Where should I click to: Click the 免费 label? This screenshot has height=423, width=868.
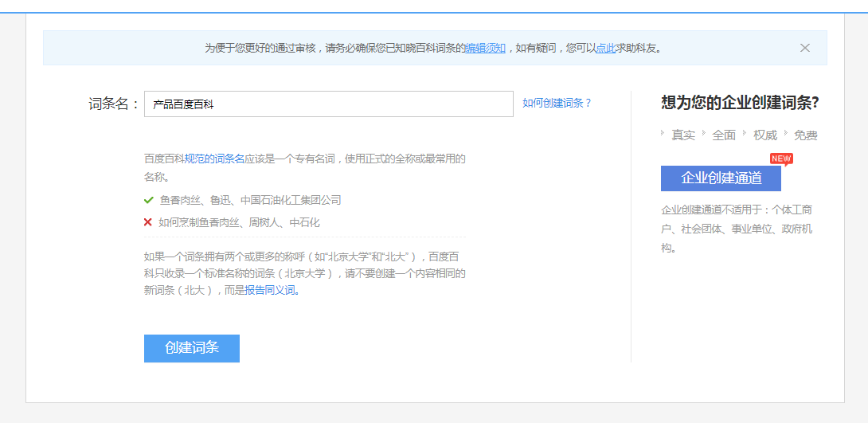click(x=805, y=135)
